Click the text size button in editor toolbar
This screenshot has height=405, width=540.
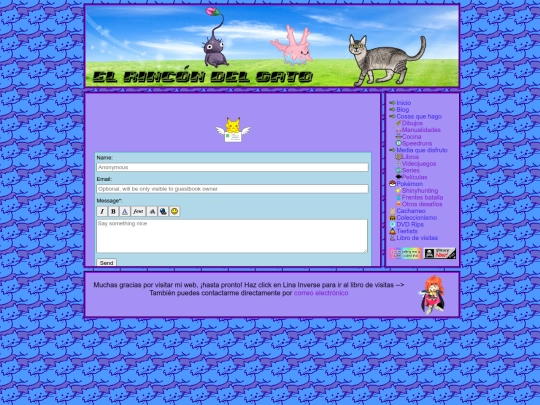152,211
